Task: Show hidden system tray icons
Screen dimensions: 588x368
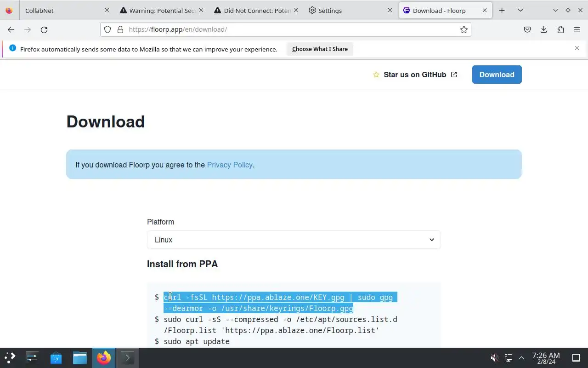Action: pos(521,358)
